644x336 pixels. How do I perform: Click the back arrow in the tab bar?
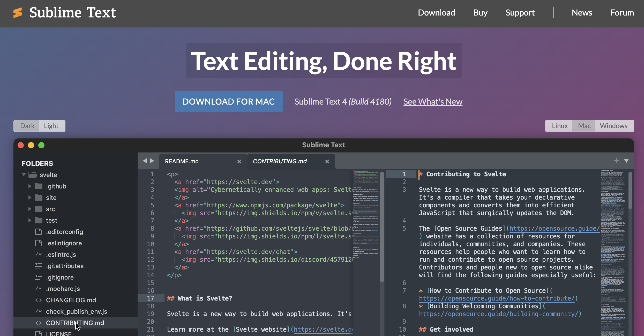click(145, 161)
